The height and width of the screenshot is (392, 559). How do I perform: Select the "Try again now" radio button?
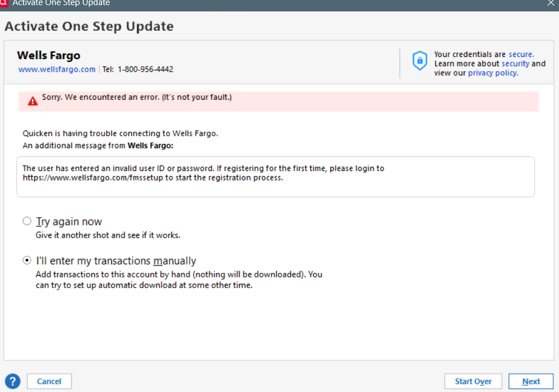(27, 221)
